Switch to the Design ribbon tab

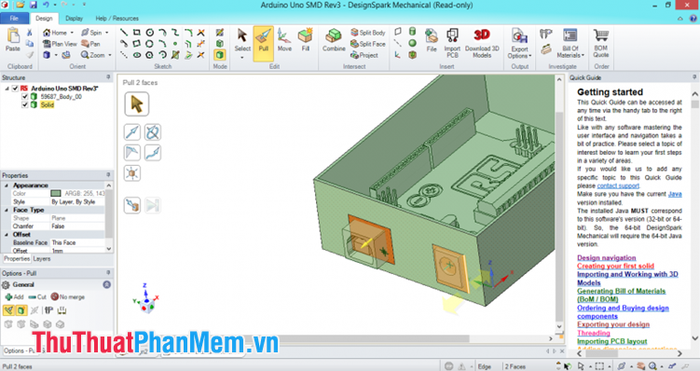tap(44, 18)
